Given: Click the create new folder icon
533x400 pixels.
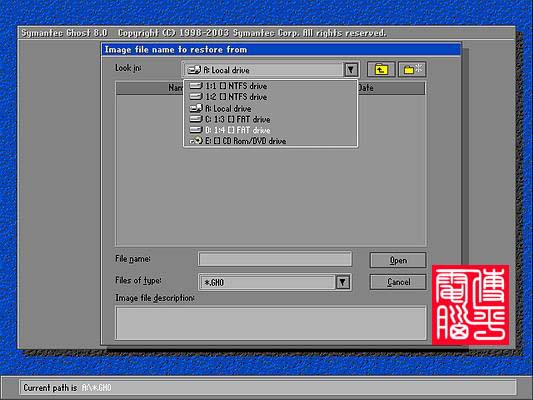Looking at the screenshot, I should 412,70.
